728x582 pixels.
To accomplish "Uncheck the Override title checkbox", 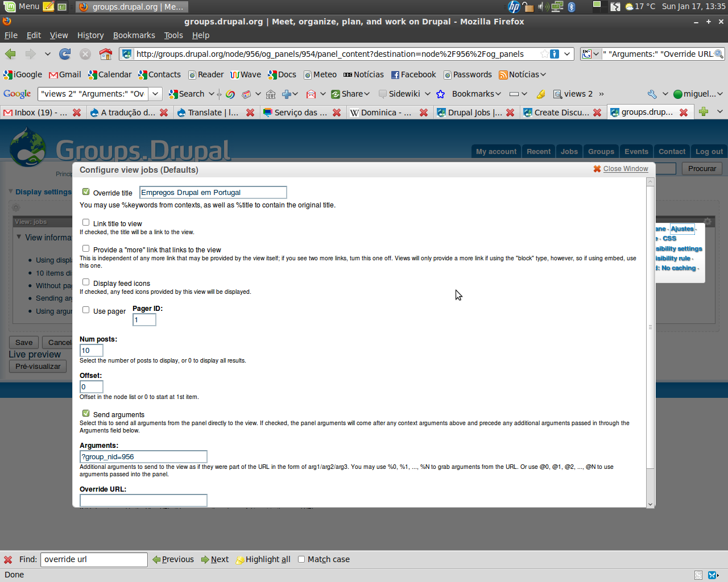I will (x=86, y=192).
